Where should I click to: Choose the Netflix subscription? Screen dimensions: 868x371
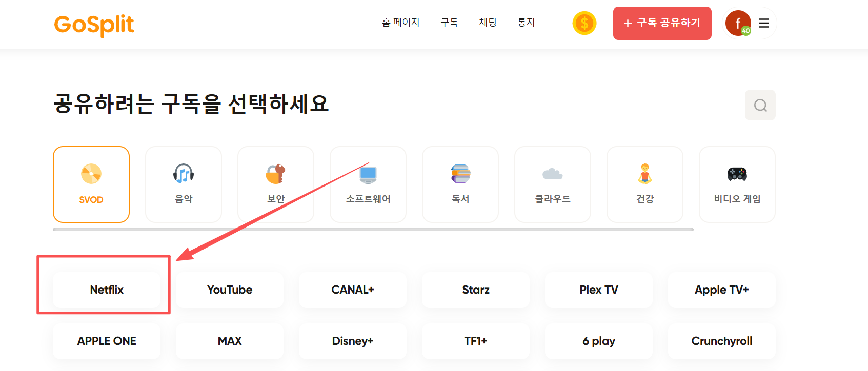tap(107, 290)
